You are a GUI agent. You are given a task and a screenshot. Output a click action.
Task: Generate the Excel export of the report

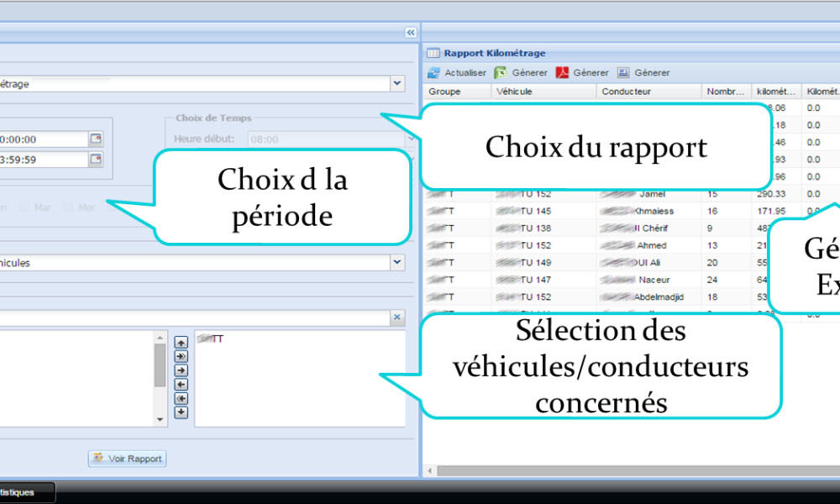coord(501,73)
